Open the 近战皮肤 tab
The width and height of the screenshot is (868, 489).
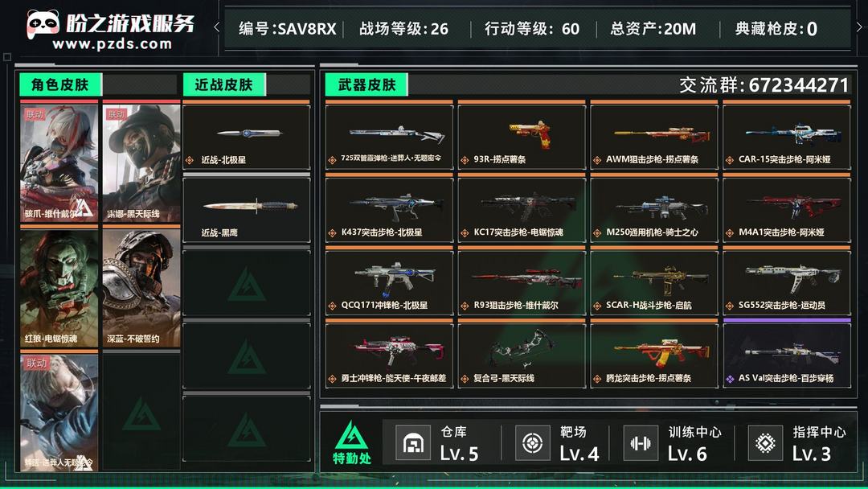point(224,84)
